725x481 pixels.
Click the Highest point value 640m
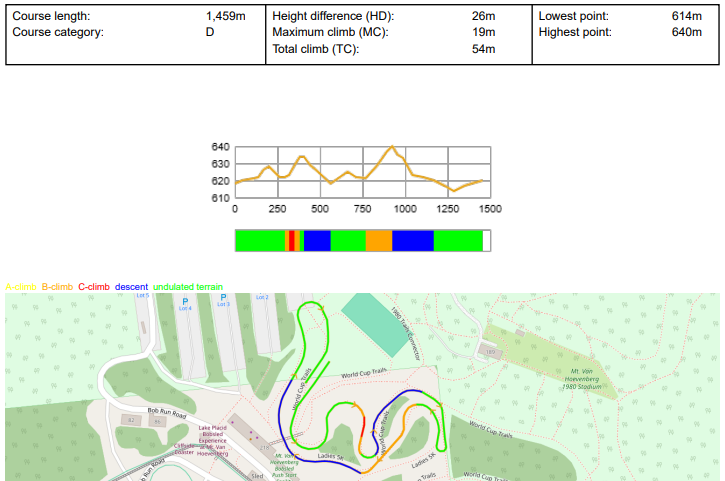point(687,33)
